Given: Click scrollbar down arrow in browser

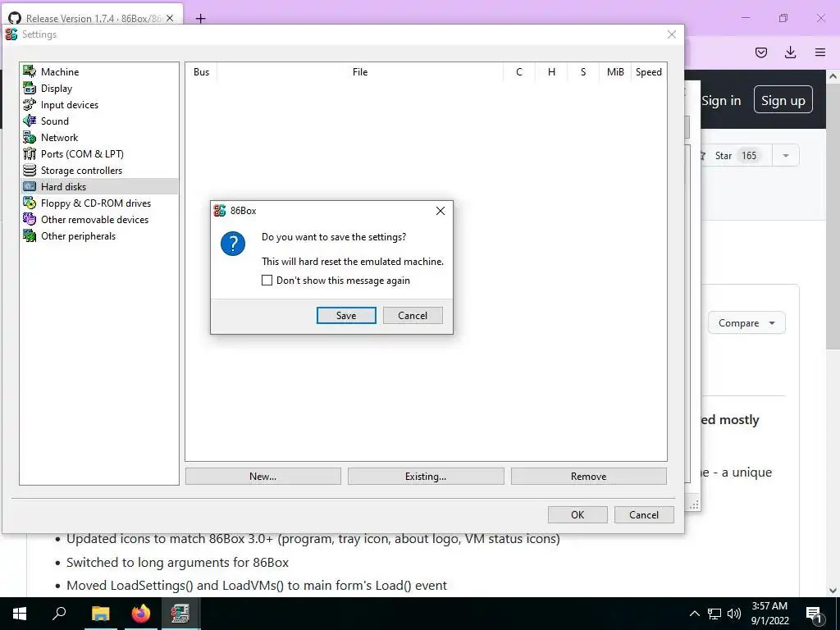Looking at the screenshot, I should click(x=833, y=591).
